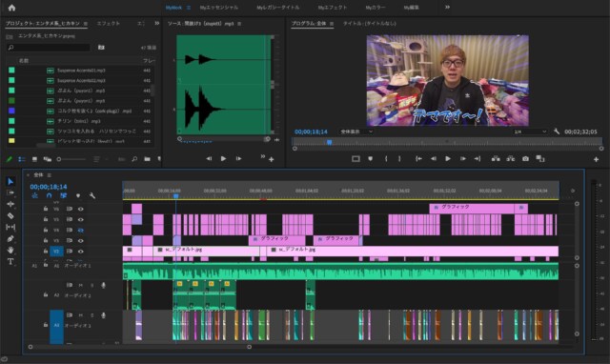This screenshot has height=364, width=610.
Task: Select the Track Select Forward tool
Action: click(10, 192)
